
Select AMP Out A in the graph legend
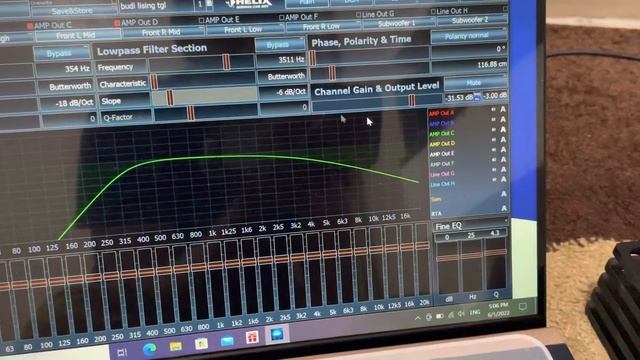point(441,113)
